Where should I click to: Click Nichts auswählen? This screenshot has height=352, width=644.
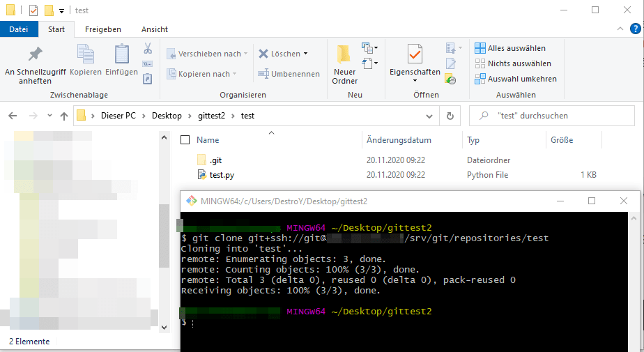(x=513, y=63)
